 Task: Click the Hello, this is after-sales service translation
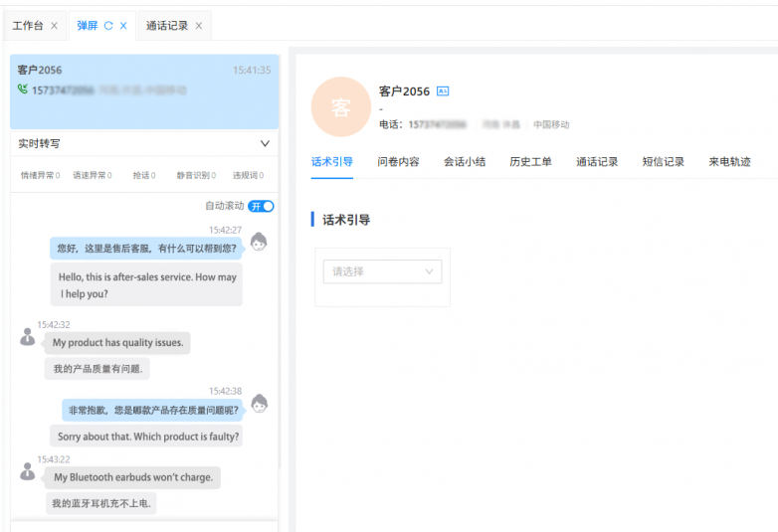click(x=146, y=284)
